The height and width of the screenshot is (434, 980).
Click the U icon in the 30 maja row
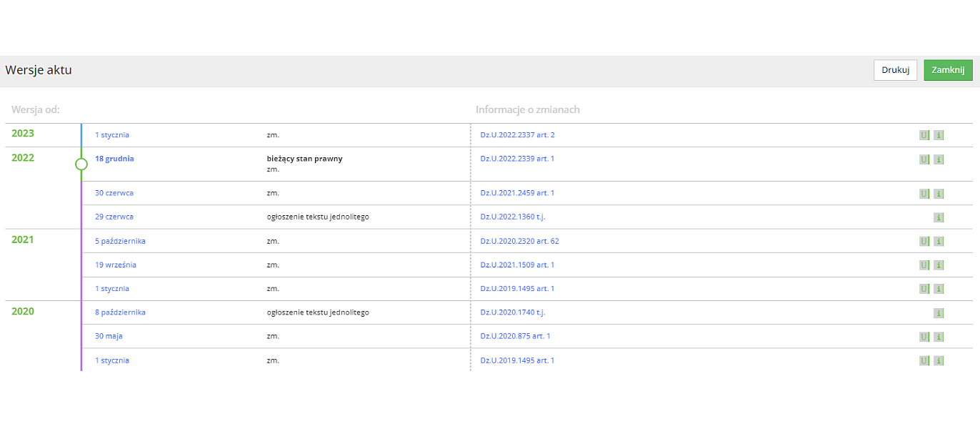(924, 337)
